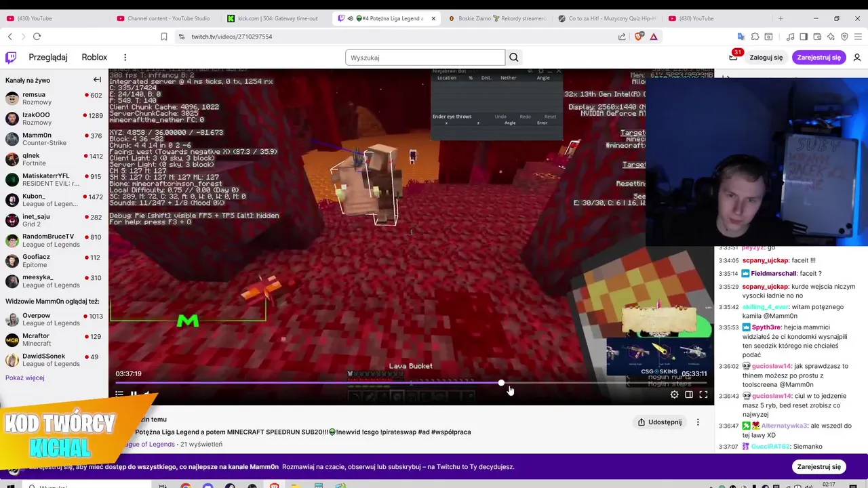Open MatiskaterrYFL channel in sidebar
868x488 pixels.
tap(54, 180)
